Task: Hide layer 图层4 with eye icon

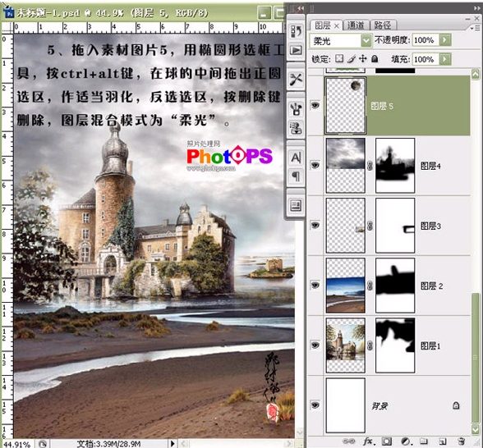Action: click(x=315, y=165)
